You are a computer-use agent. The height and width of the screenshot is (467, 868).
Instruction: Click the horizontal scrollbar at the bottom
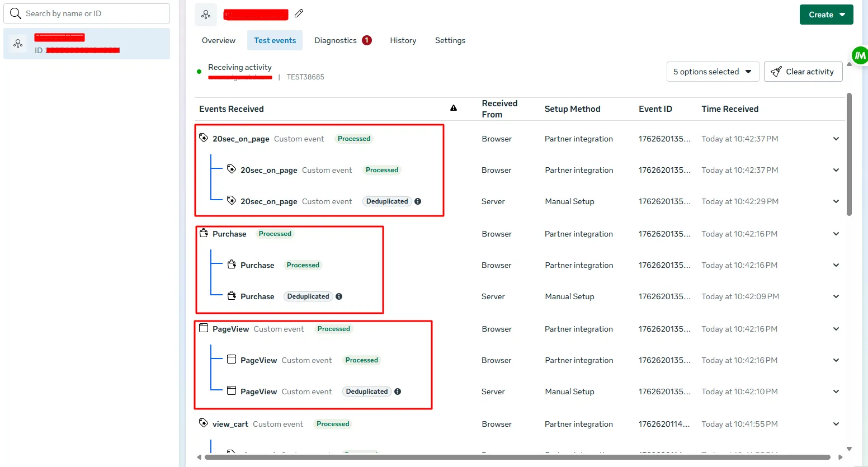coord(517,457)
